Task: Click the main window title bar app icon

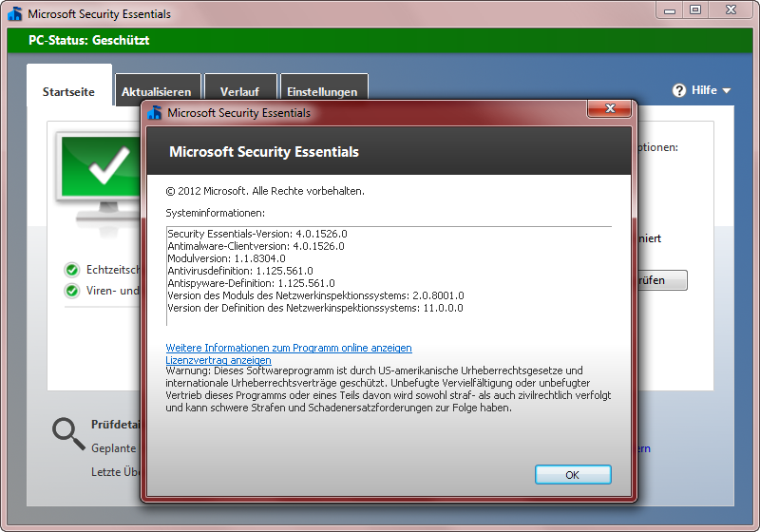Action: point(15,13)
